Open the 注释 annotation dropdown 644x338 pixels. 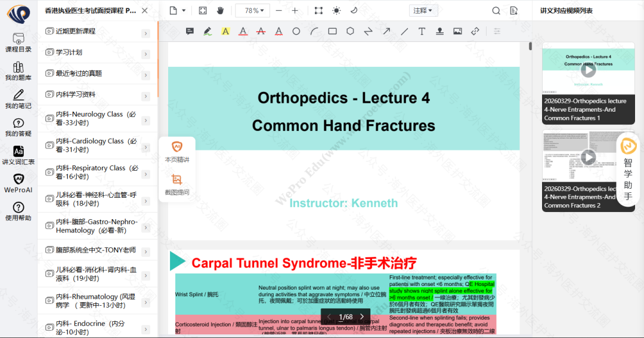423,10
